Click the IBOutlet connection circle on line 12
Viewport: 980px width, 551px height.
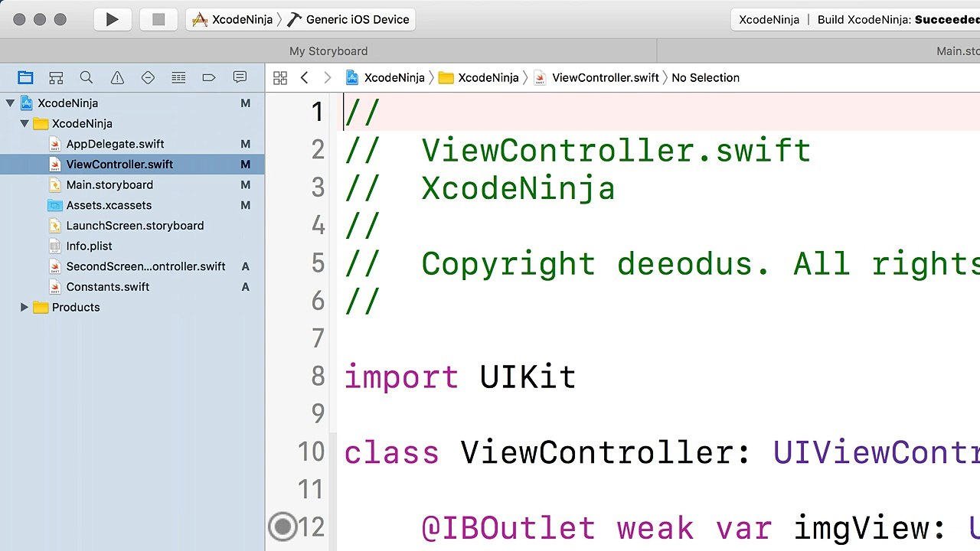pyautogui.click(x=283, y=527)
